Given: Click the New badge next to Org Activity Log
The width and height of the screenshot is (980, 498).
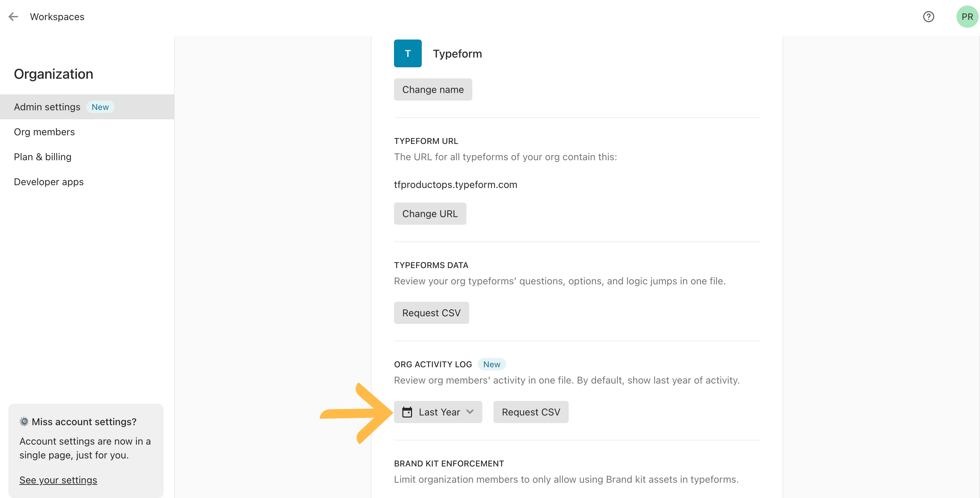Looking at the screenshot, I should click(491, 364).
